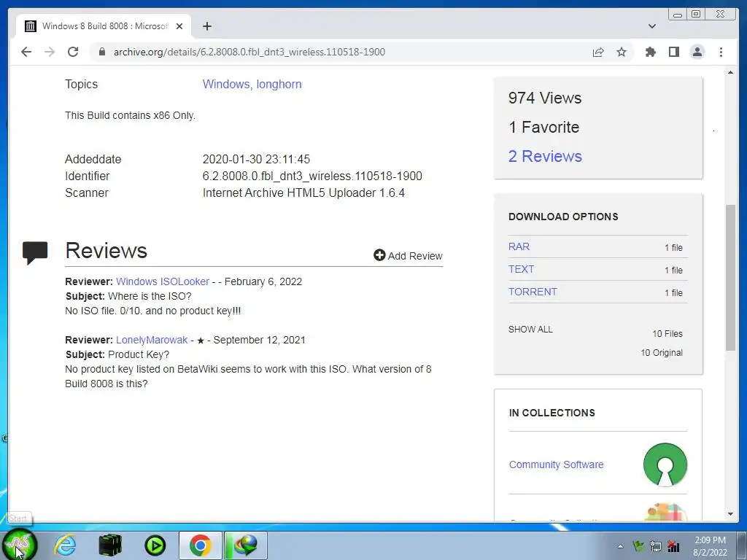Click the page scrollbar up arrow
Image resolution: width=747 pixels, height=560 pixels.
[730, 72]
